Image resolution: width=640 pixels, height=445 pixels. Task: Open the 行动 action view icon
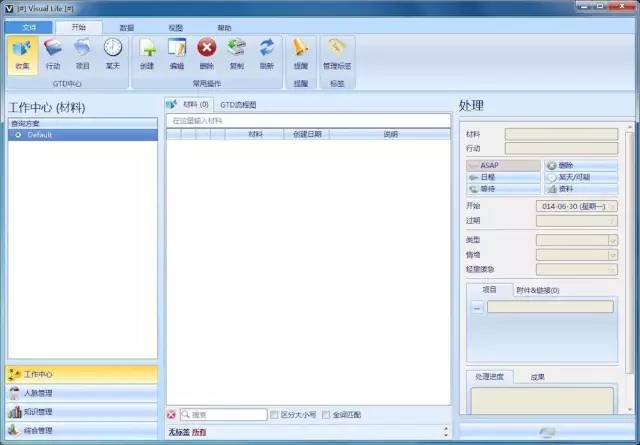tap(53, 55)
